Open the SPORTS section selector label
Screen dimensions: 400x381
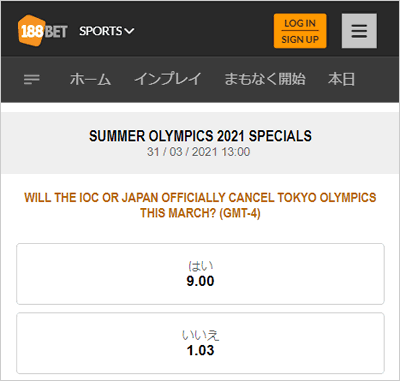101,31
